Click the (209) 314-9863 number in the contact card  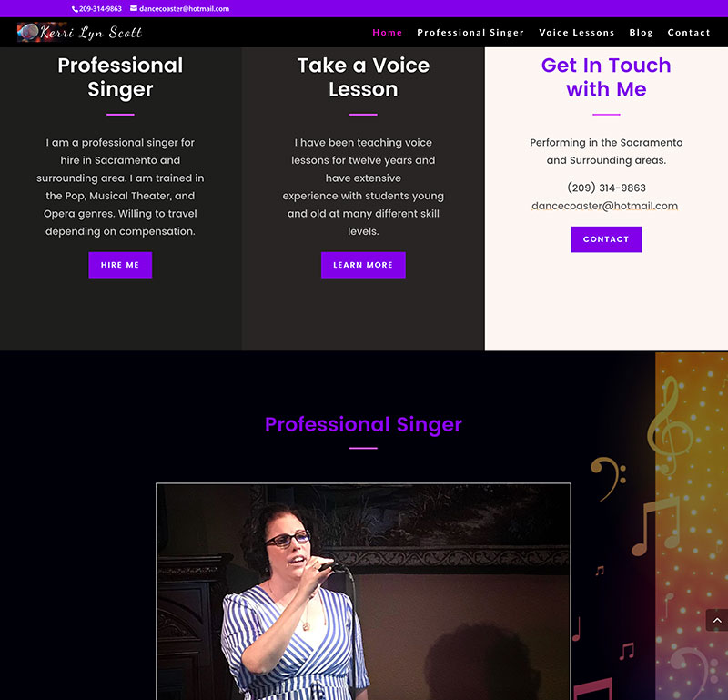606,188
